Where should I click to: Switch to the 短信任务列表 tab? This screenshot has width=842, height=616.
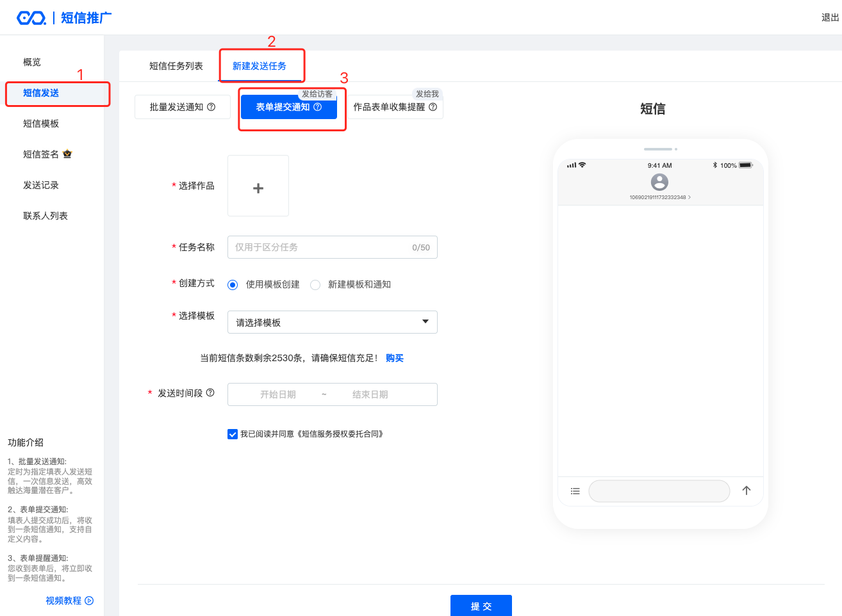click(176, 66)
